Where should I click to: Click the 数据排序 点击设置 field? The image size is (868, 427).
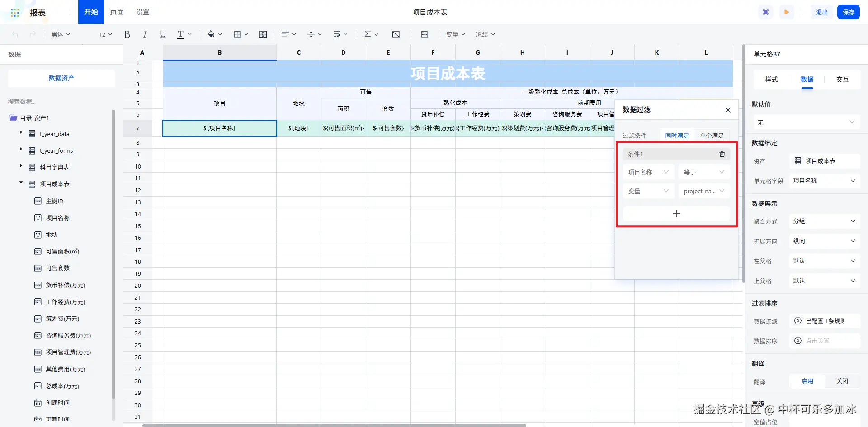(825, 341)
